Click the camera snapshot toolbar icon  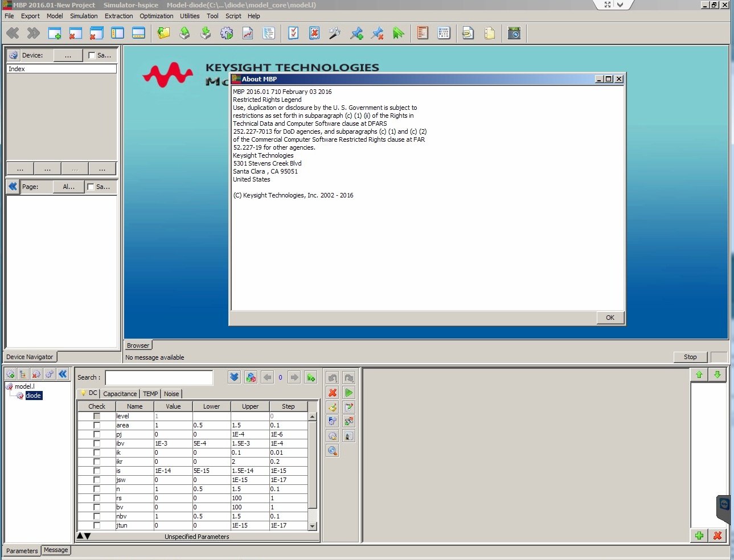point(514,33)
